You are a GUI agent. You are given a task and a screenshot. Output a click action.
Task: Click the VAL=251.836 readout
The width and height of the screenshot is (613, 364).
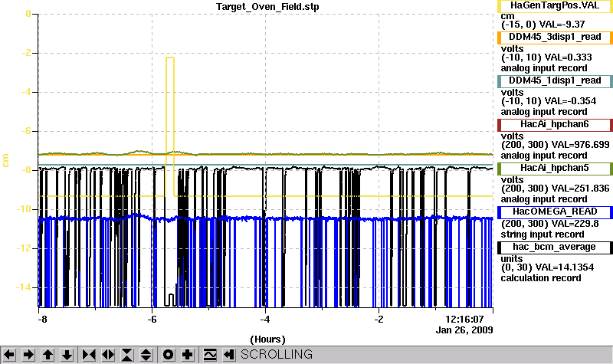point(580,189)
